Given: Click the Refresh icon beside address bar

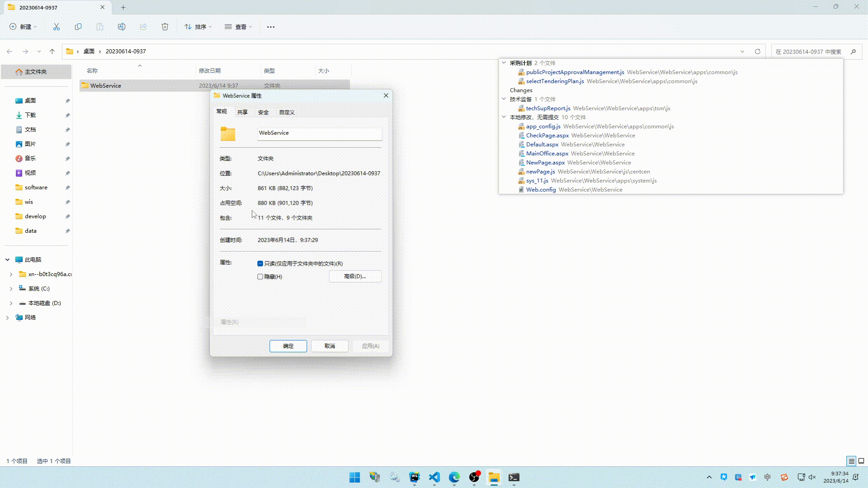Looking at the screenshot, I should (758, 52).
